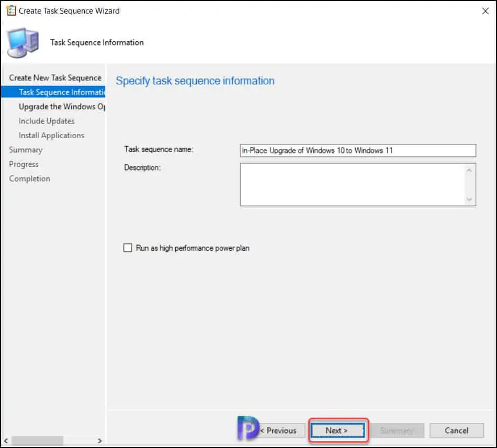Click the Task sequence name label

pos(159,149)
